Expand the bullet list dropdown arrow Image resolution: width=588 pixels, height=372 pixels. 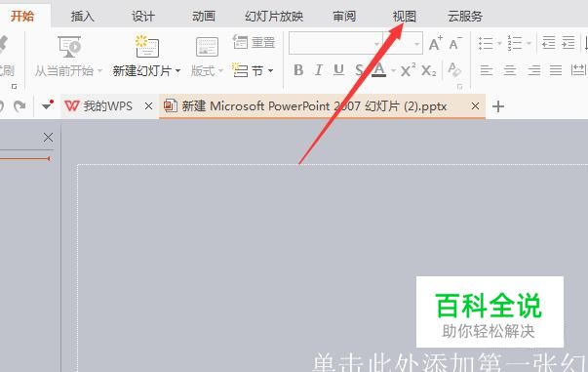coord(499,44)
